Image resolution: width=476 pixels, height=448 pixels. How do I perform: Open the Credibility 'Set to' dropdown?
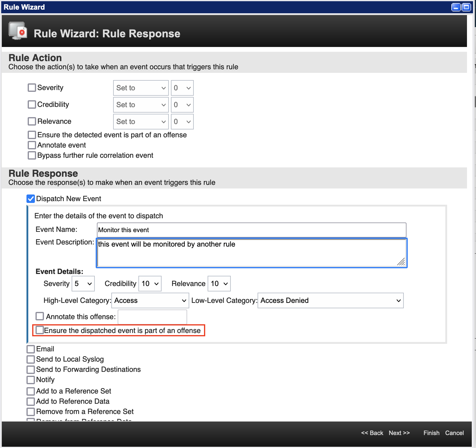pos(141,105)
